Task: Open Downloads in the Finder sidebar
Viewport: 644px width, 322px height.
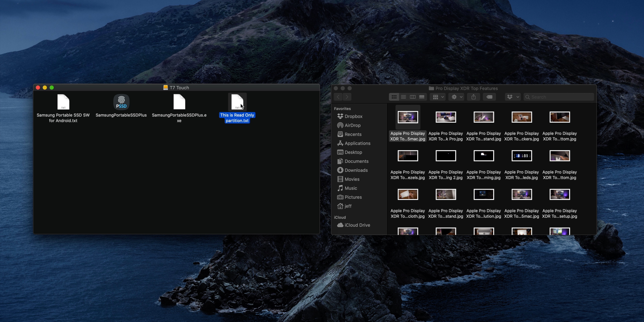Action: pos(356,170)
